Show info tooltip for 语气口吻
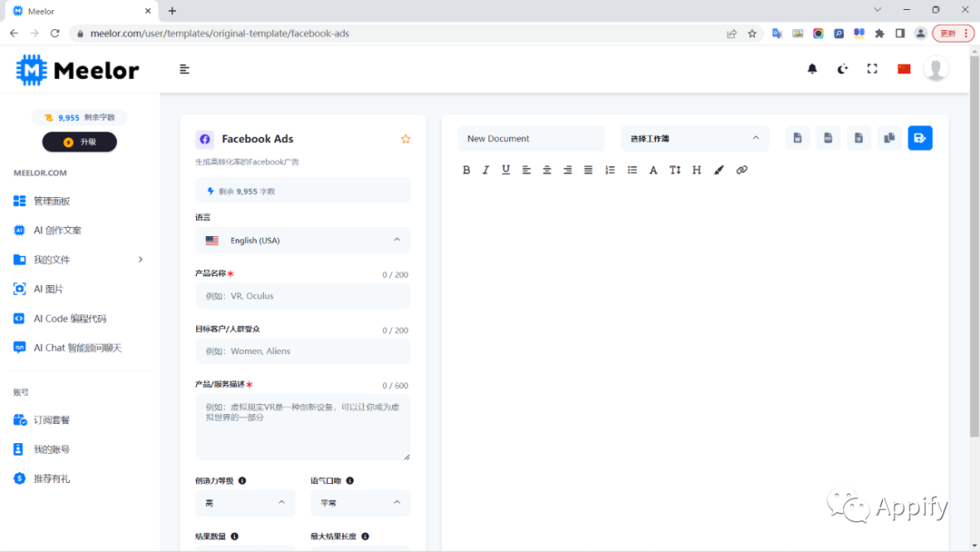 click(x=350, y=481)
